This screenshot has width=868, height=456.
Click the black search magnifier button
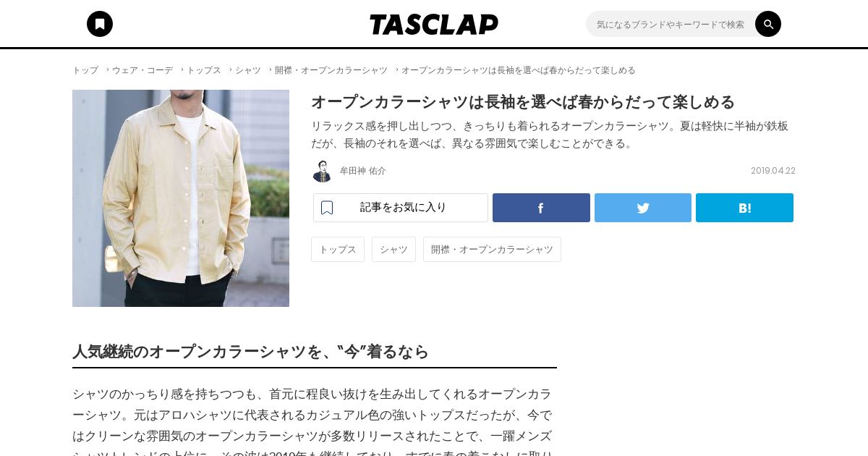tap(768, 24)
